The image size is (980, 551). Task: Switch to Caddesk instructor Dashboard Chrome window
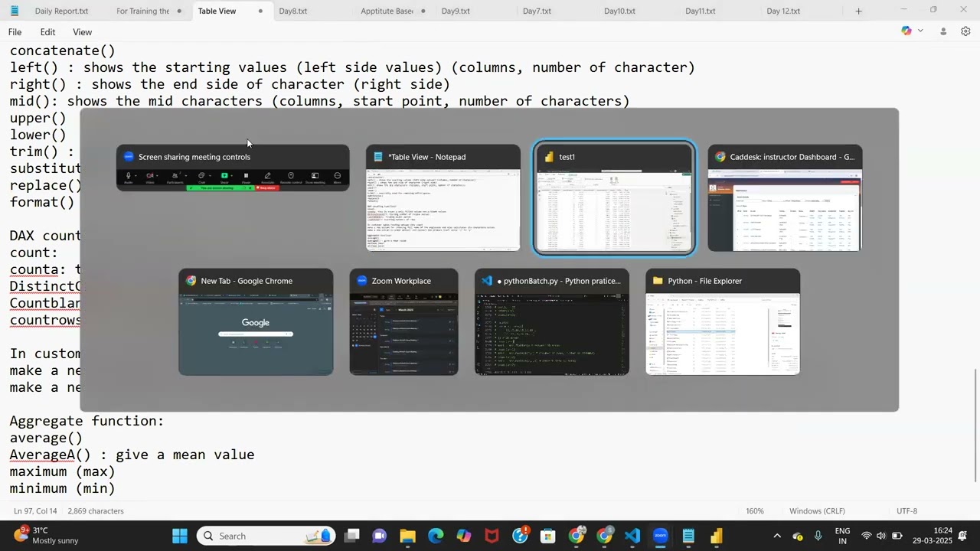[x=785, y=197]
